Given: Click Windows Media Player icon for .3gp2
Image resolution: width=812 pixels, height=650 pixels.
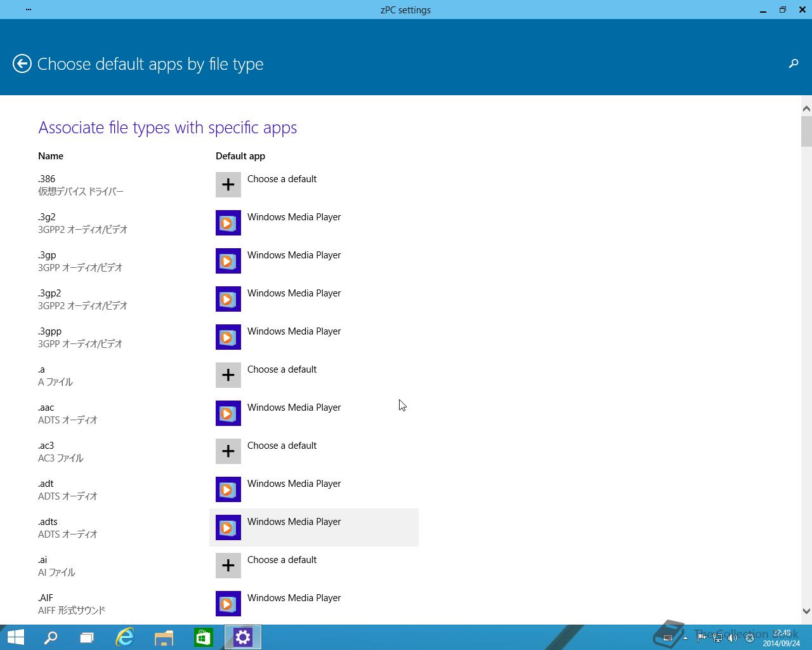Looking at the screenshot, I should click(228, 299).
